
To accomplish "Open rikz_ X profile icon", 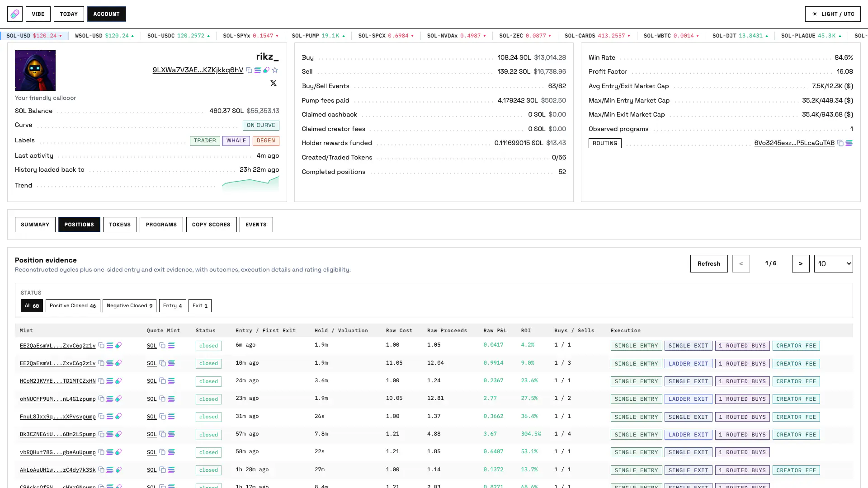I will [274, 83].
